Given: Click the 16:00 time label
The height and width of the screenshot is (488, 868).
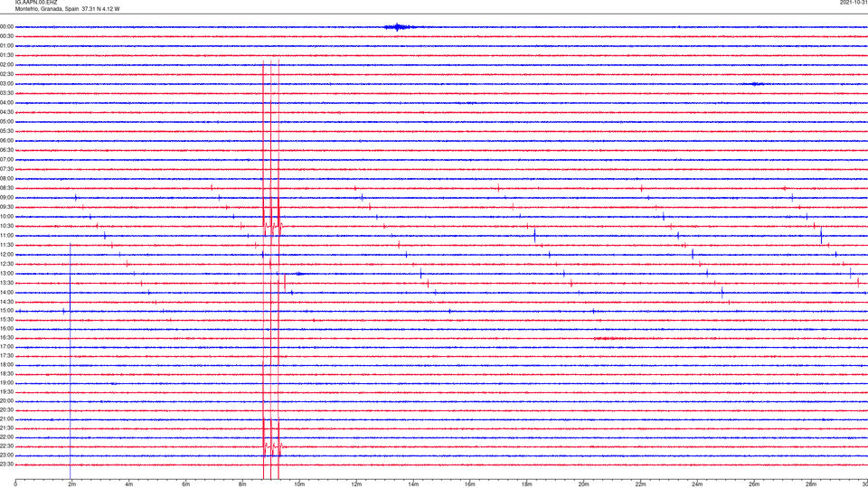Looking at the screenshot, I should click(6, 329).
